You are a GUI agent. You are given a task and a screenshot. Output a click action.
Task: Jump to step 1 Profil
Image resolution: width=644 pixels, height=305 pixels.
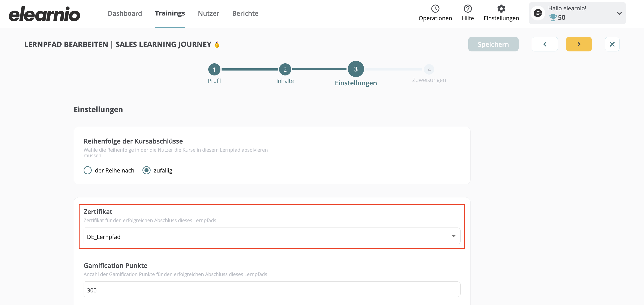(214, 69)
